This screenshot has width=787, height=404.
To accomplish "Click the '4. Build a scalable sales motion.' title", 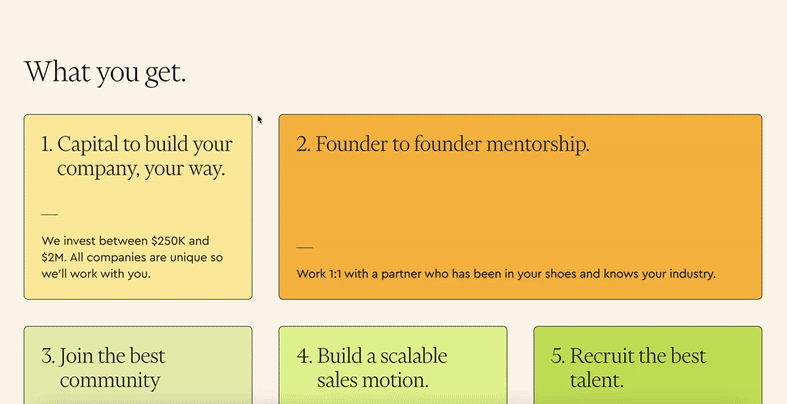I will tap(372, 368).
